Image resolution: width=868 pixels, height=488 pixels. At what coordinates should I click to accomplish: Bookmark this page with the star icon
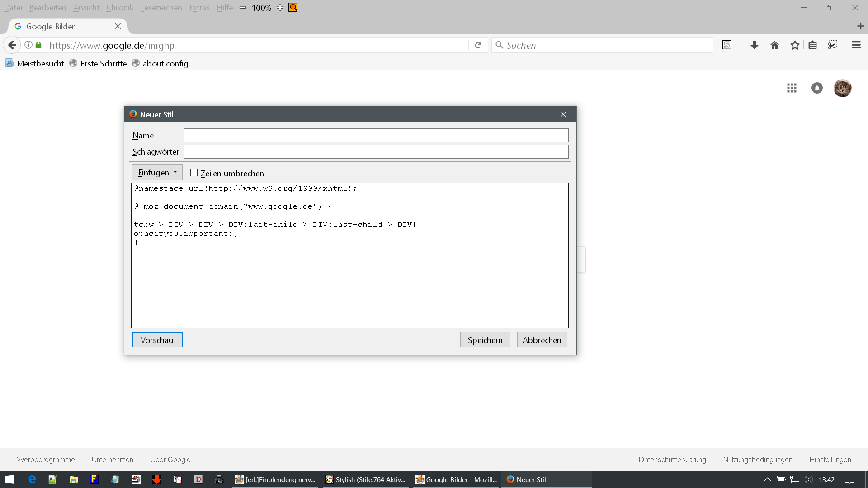[x=795, y=45]
